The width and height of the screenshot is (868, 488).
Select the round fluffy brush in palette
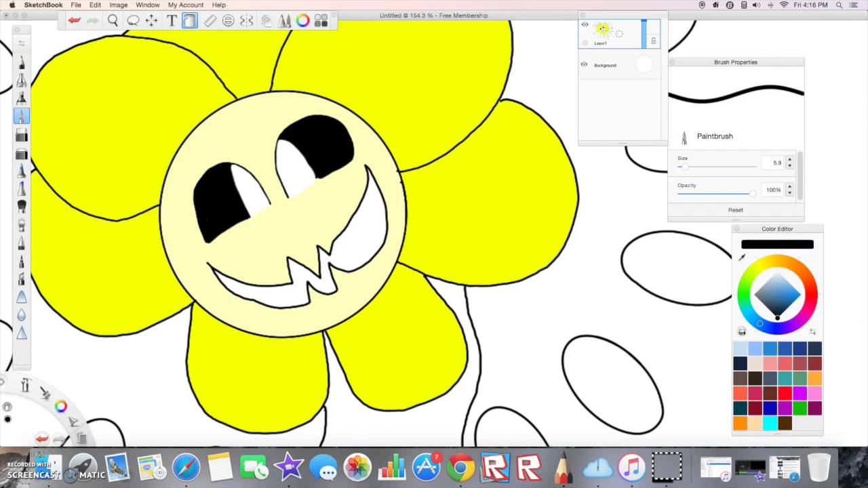22,206
